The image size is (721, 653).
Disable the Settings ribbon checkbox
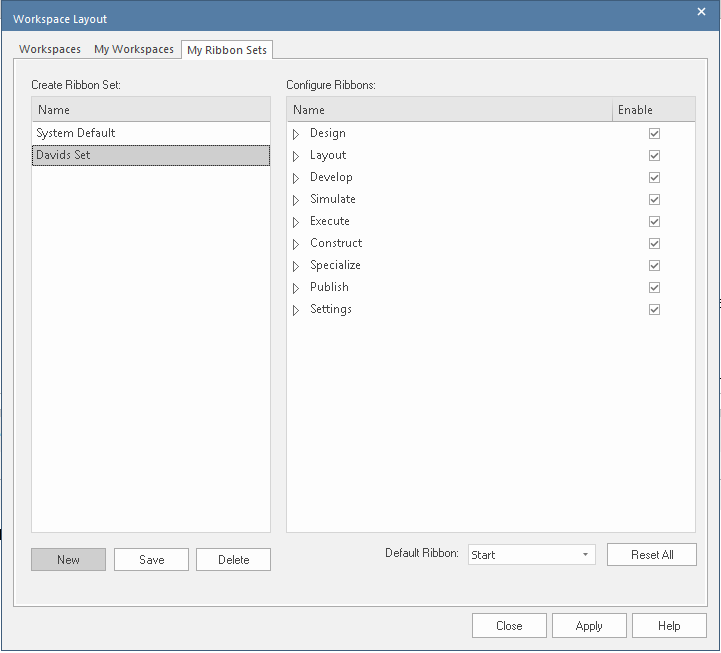[x=654, y=310]
